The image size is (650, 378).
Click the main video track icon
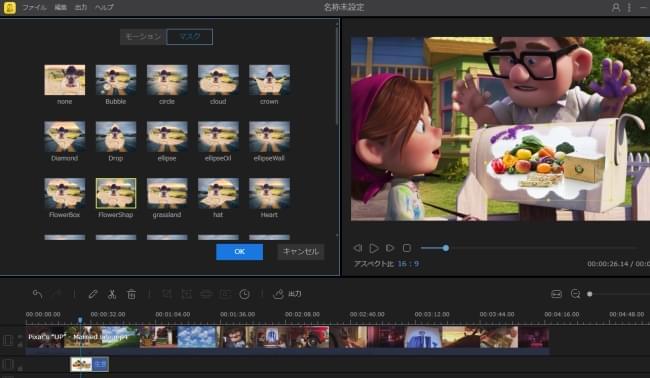tap(7, 340)
